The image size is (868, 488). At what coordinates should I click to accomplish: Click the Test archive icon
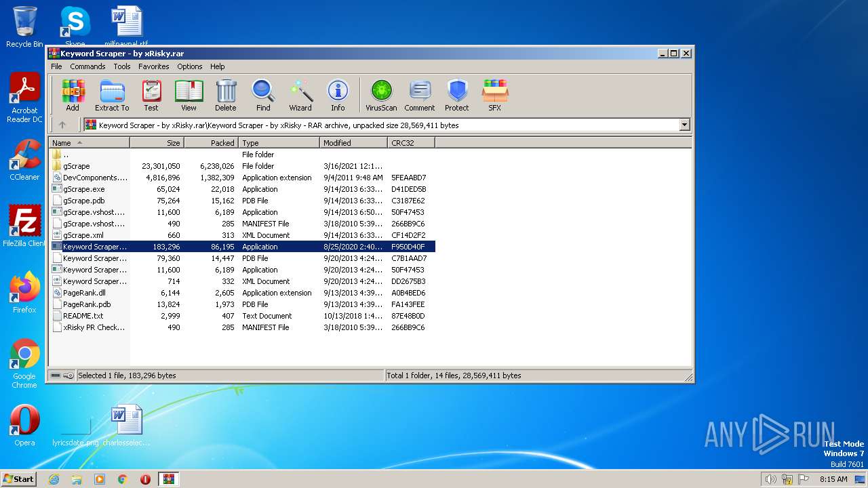pyautogui.click(x=151, y=95)
